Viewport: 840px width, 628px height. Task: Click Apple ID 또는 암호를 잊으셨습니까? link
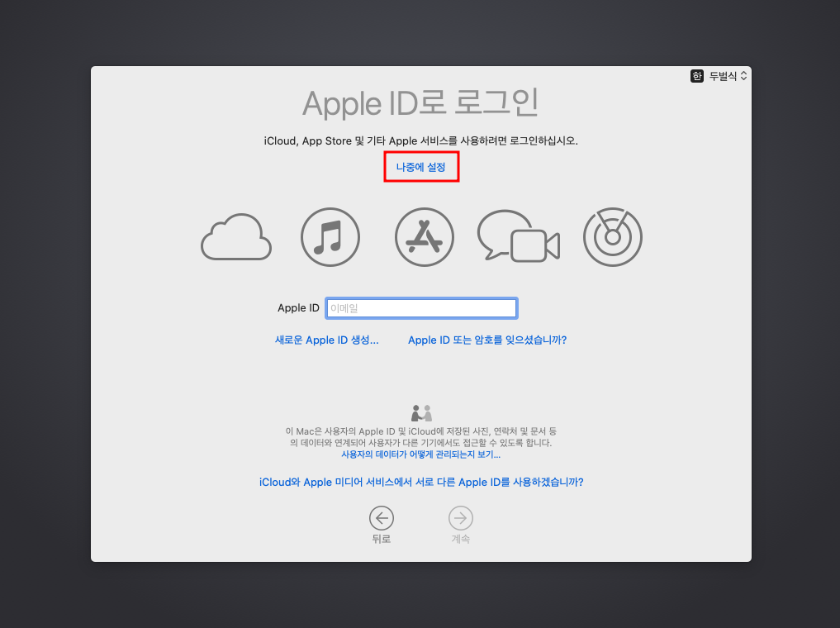point(487,340)
